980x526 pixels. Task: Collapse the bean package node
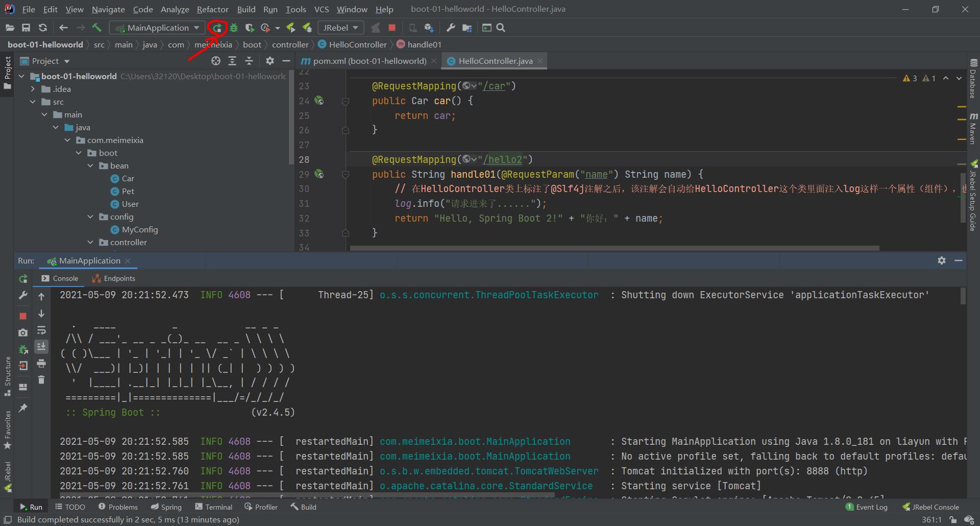pos(90,166)
